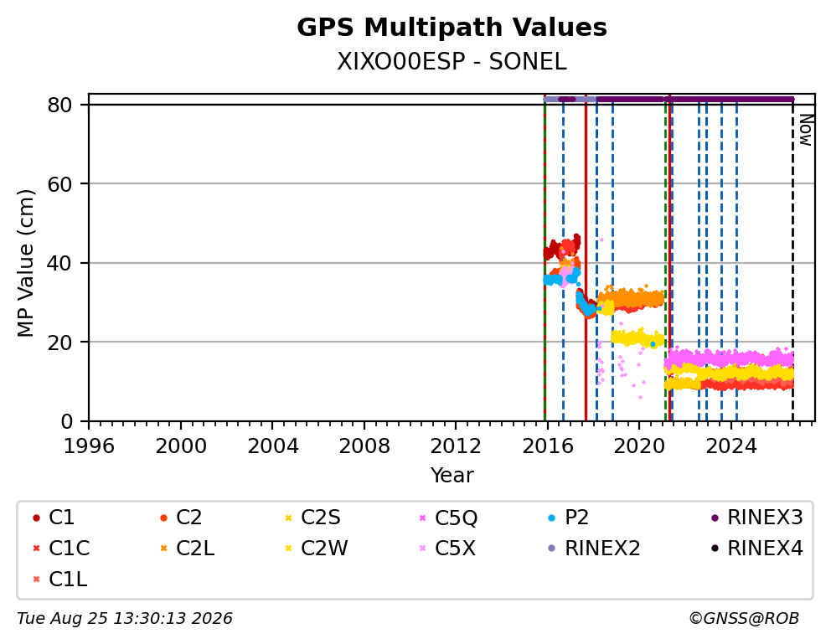Click the Now dashed timeline marker label
This screenshot has height=644, width=831.
[806, 131]
